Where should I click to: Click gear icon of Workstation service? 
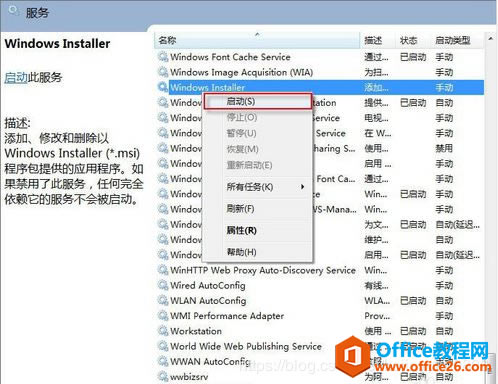(x=163, y=331)
